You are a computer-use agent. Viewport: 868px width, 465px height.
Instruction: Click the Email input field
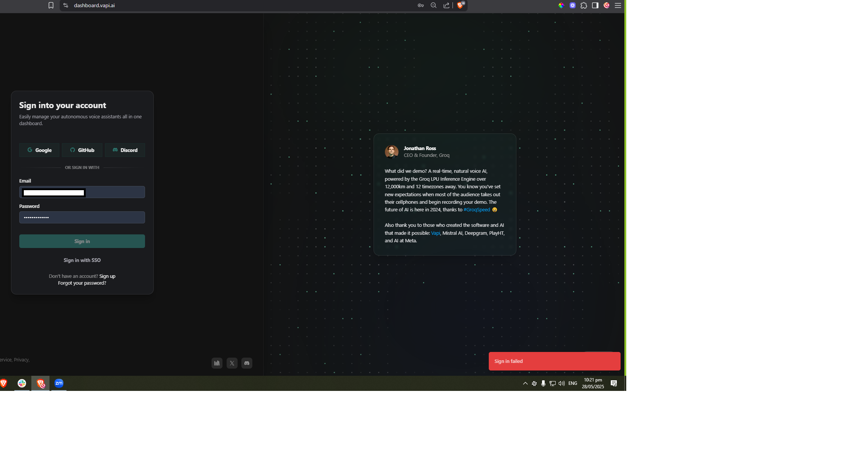click(82, 192)
